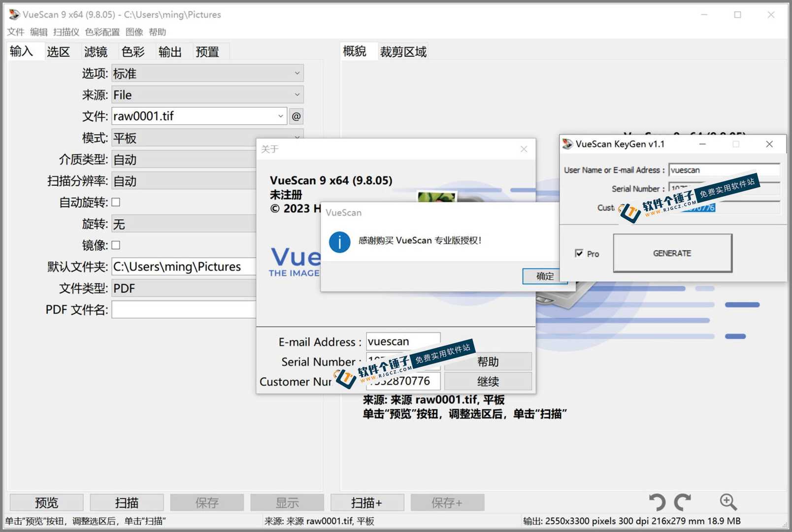Close the 关于 dialog with its X
Image resolution: width=792 pixels, height=532 pixels.
[x=524, y=149]
